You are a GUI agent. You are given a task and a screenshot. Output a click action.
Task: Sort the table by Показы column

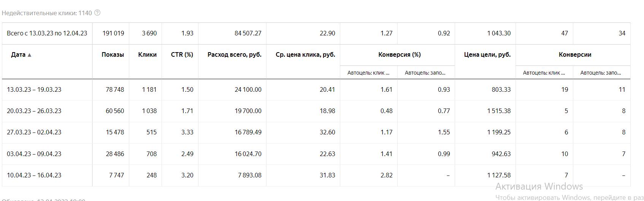[x=113, y=55]
